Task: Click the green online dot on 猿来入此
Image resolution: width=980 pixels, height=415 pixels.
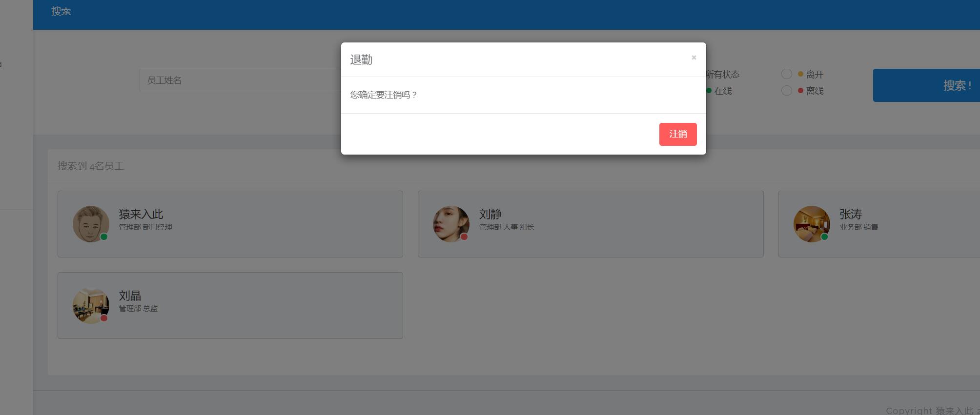Action: (x=104, y=237)
